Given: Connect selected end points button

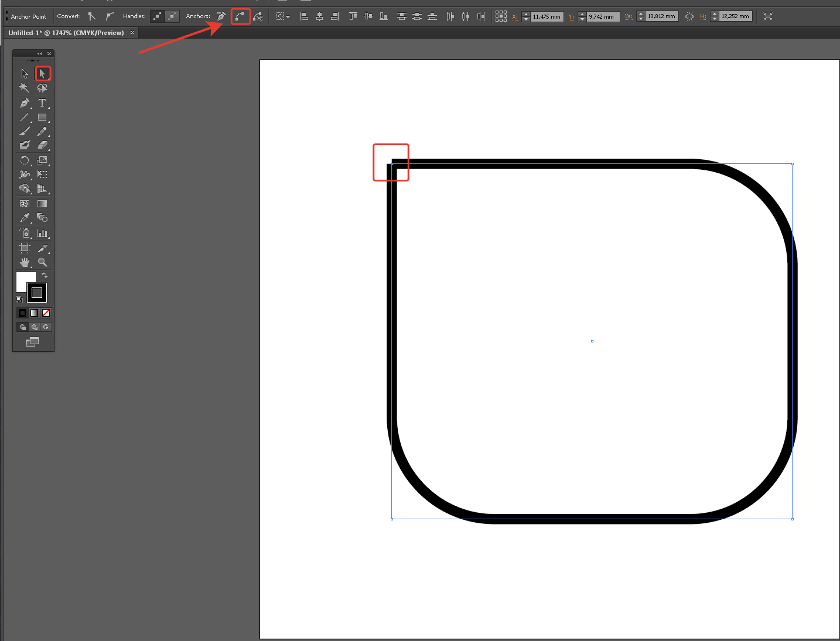Looking at the screenshot, I should [x=240, y=16].
